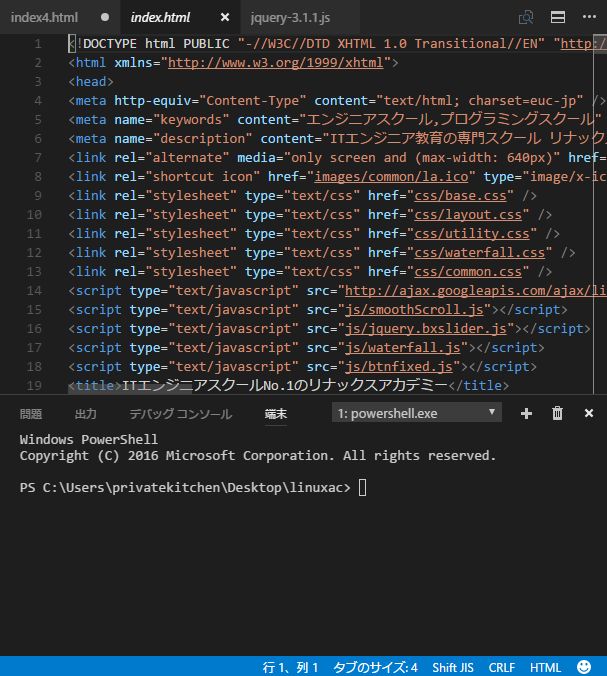Close the terminal panel with X icon
Screen dimensions: 607x676
(589, 413)
